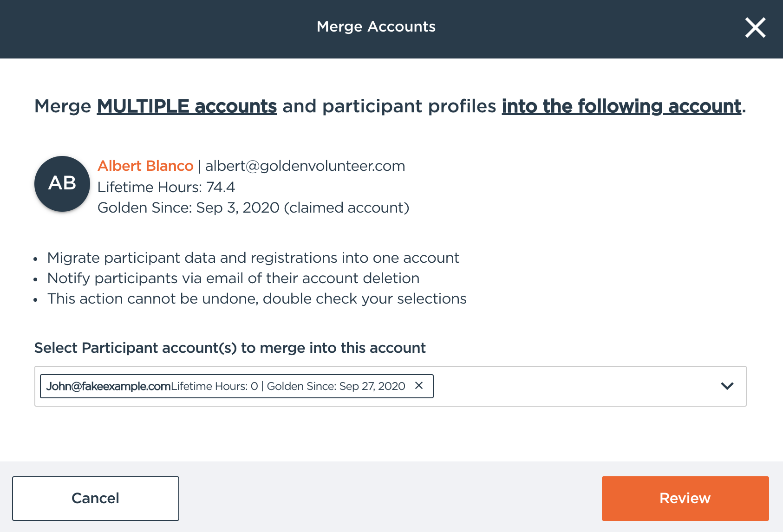This screenshot has width=783, height=532.
Task: Click the albert@goldenvolunteer.com email text
Action: pos(305,166)
